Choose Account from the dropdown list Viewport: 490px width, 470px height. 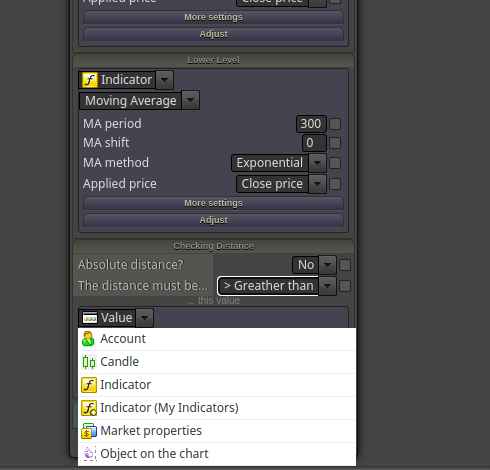217,339
